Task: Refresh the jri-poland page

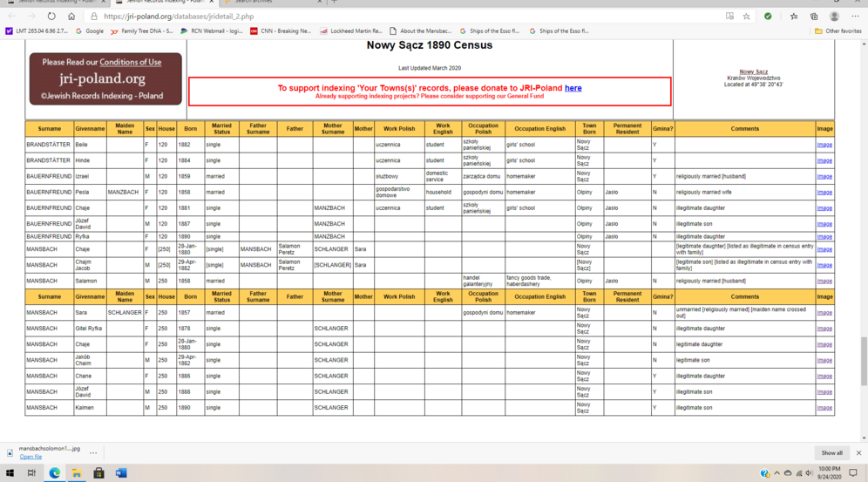Action: [51, 17]
